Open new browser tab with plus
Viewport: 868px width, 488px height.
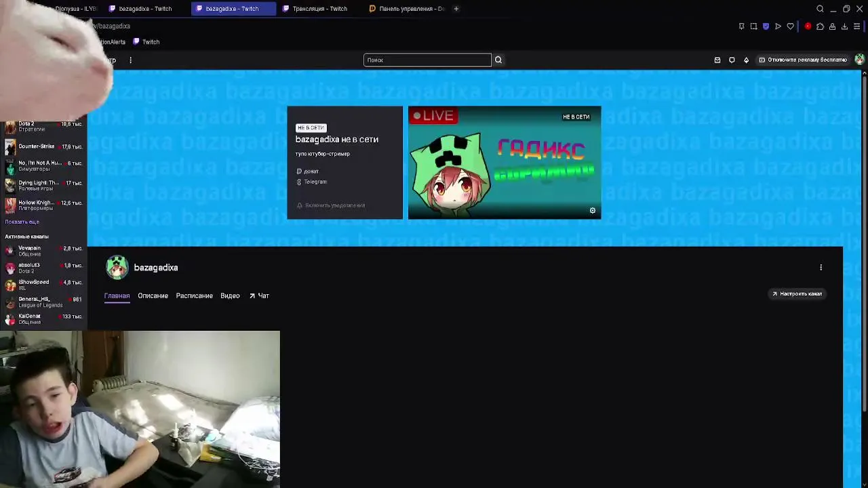coord(456,9)
